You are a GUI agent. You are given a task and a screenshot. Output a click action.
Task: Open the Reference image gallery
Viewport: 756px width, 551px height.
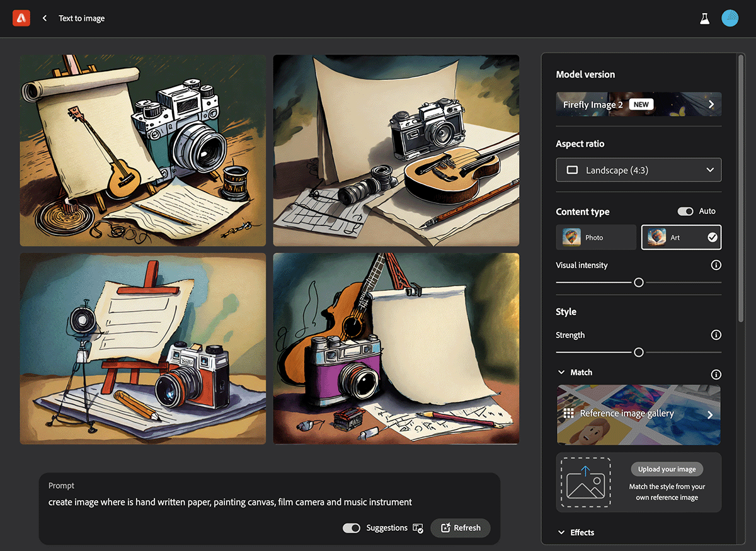coord(638,414)
